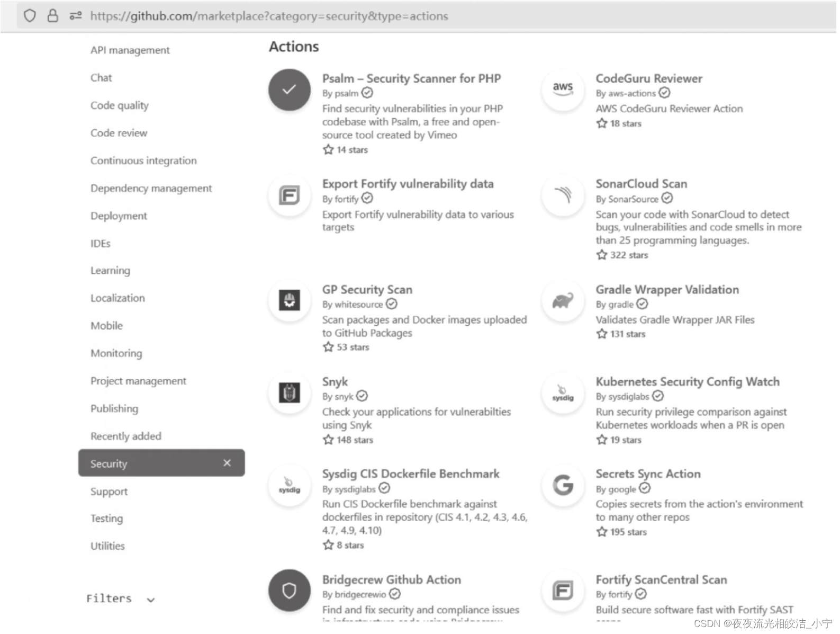Click the Bridgecrew shield logo icon
This screenshot has height=634, width=840.
[x=289, y=591]
